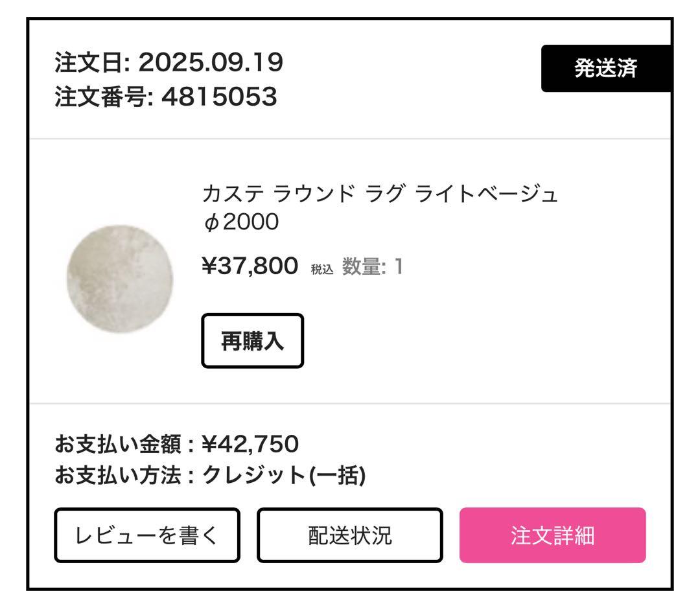Click the 再購入 (repurchase) button
This screenshot has width=700, height=604.
click(253, 342)
